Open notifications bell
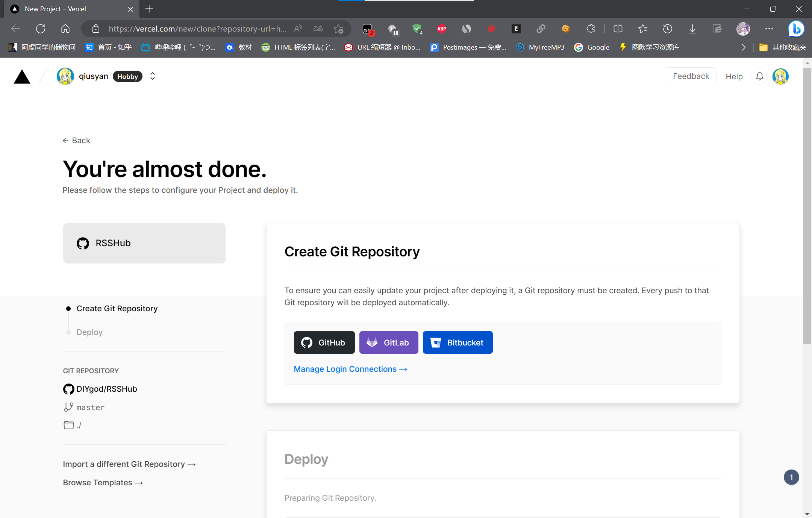 pos(760,76)
